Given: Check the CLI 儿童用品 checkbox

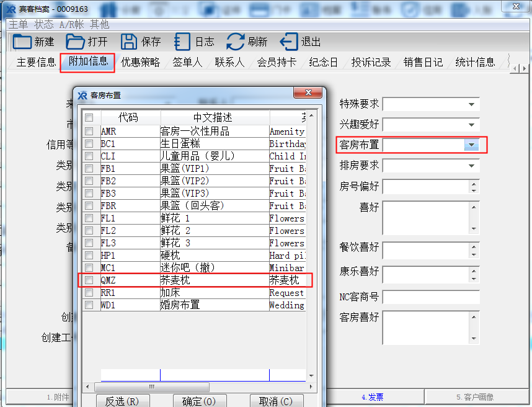Looking at the screenshot, I should (x=89, y=156).
